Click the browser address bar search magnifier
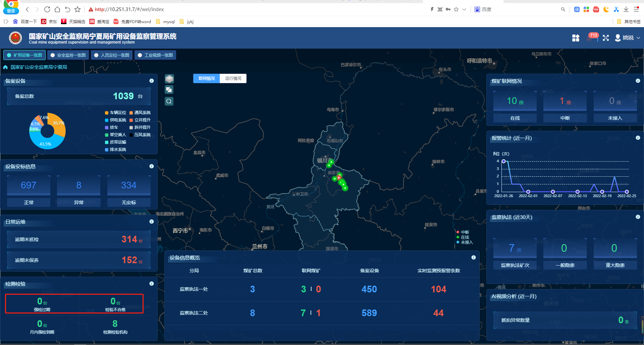The height and width of the screenshot is (345, 644). coord(563,9)
